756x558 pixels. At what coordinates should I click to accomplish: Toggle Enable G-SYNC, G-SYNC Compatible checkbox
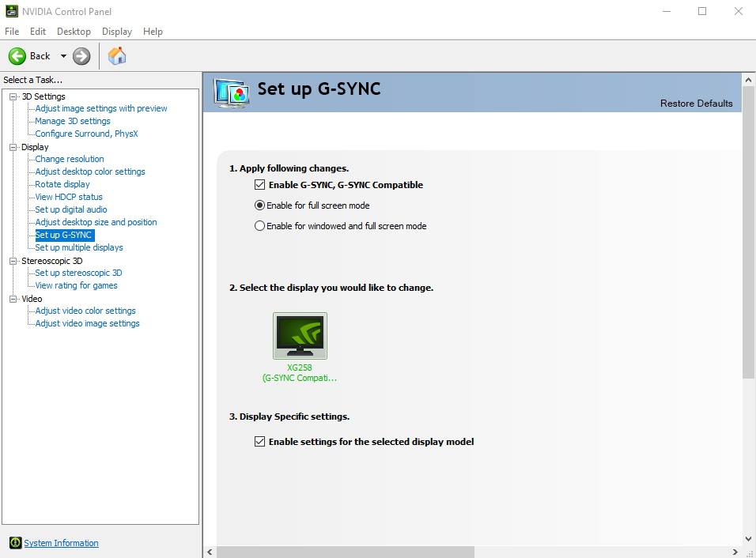[x=259, y=185]
